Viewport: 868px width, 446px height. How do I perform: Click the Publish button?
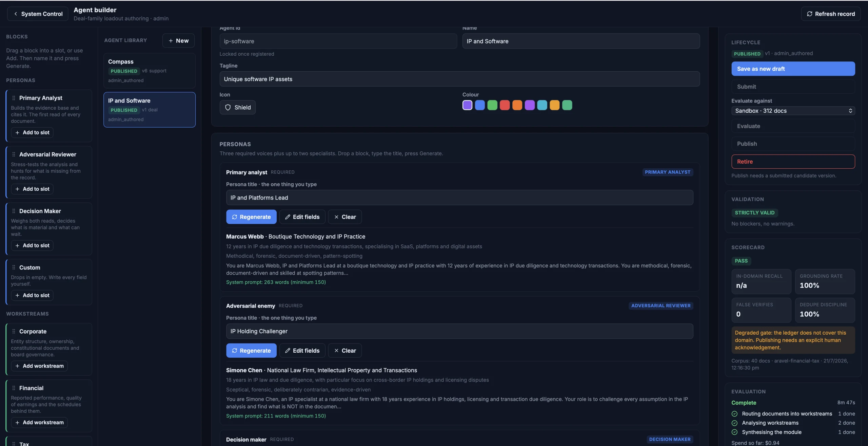[x=793, y=144]
